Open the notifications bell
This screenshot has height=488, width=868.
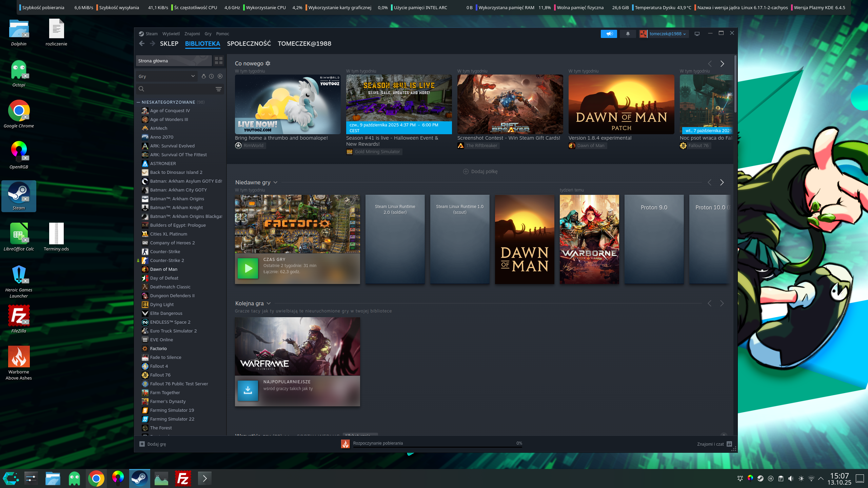click(628, 34)
